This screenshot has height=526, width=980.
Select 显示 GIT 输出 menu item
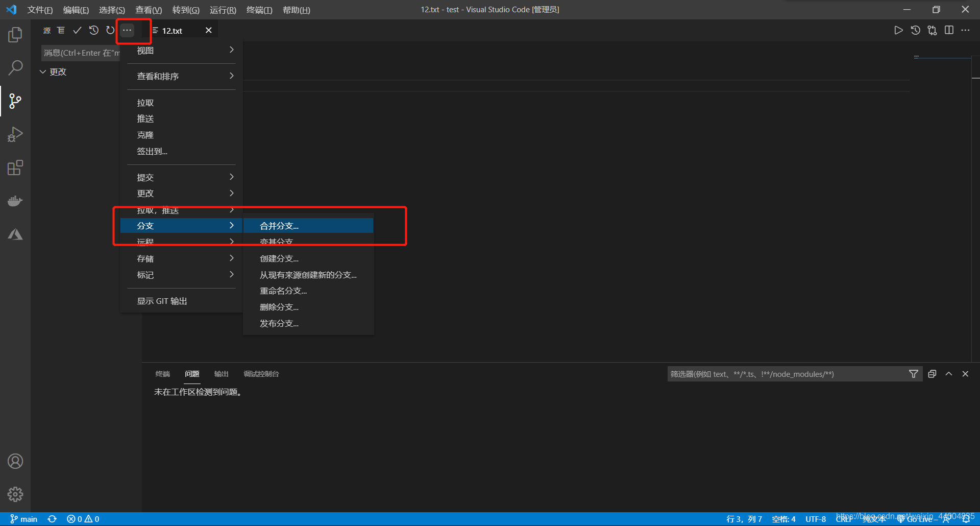181,301
